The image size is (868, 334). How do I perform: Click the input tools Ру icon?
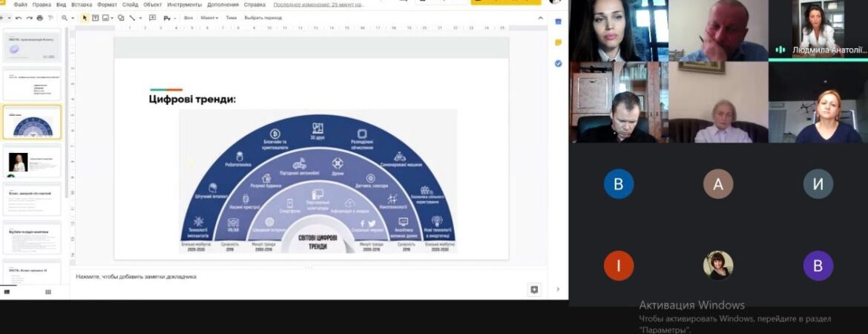tap(167, 19)
